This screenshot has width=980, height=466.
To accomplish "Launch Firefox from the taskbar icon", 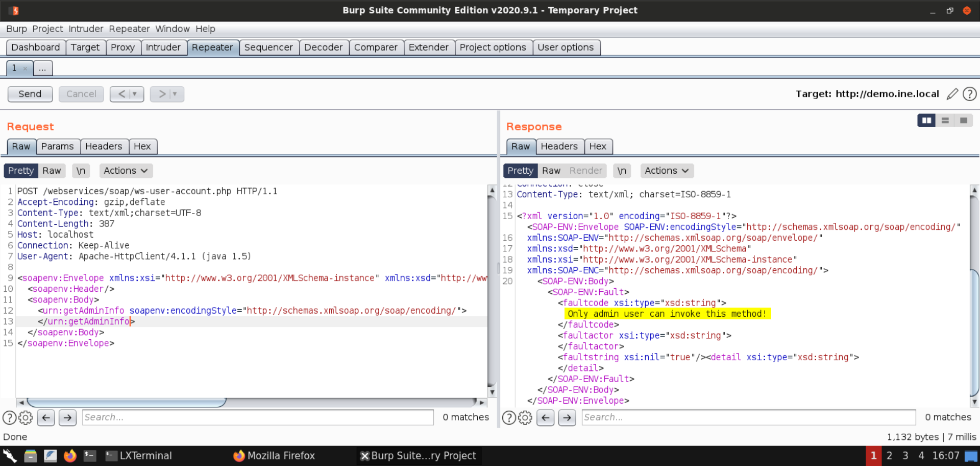I will 70,455.
